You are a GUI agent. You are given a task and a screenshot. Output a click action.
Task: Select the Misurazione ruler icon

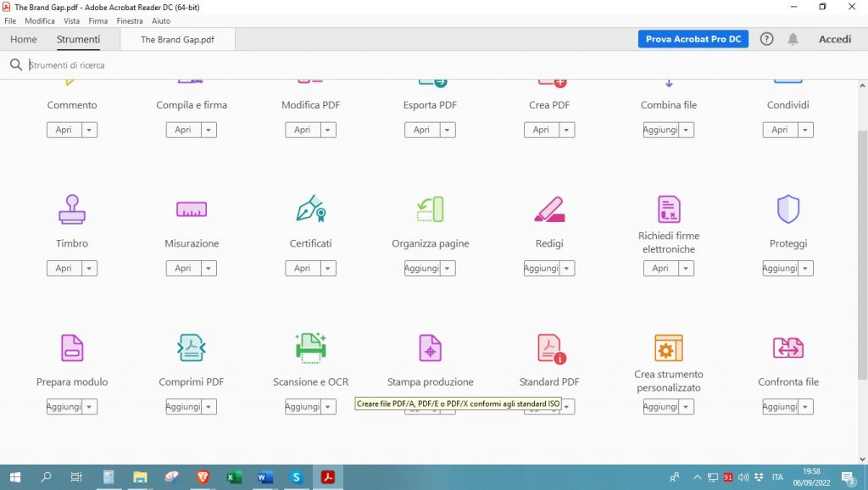click(x=192, y=209)
